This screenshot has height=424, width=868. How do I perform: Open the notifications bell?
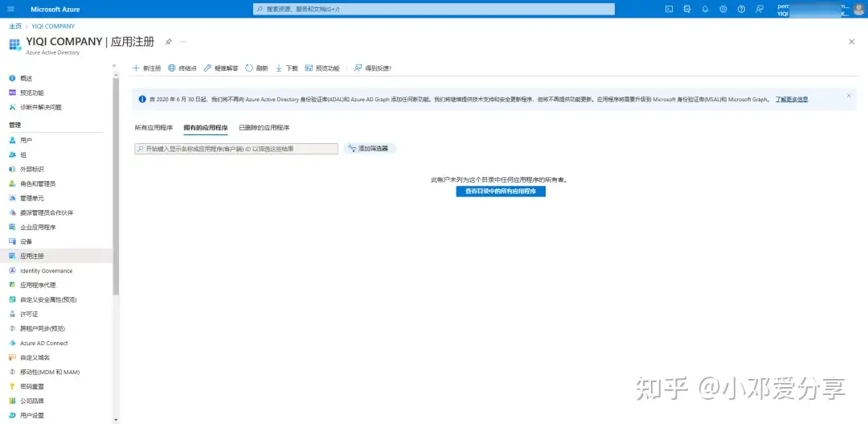[706, 9]
